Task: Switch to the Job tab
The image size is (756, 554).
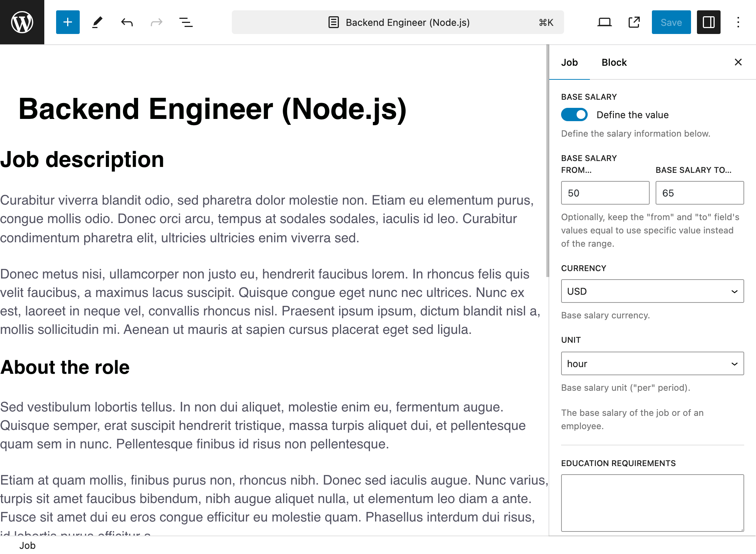Action: (569, 62)
